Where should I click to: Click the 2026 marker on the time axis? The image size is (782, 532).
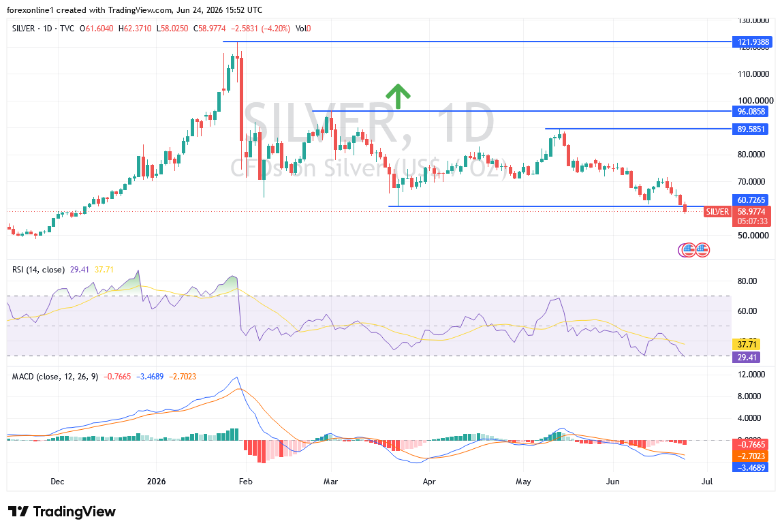156,482
